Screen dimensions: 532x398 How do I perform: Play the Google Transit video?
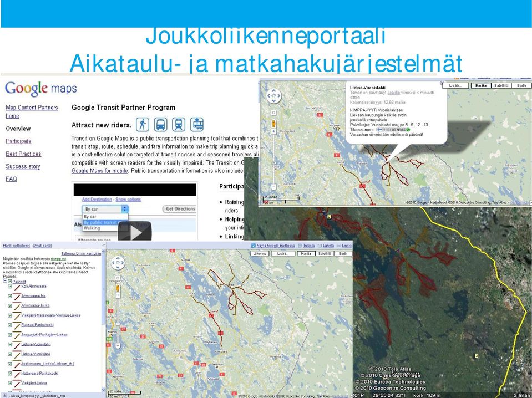click(135, 232)
